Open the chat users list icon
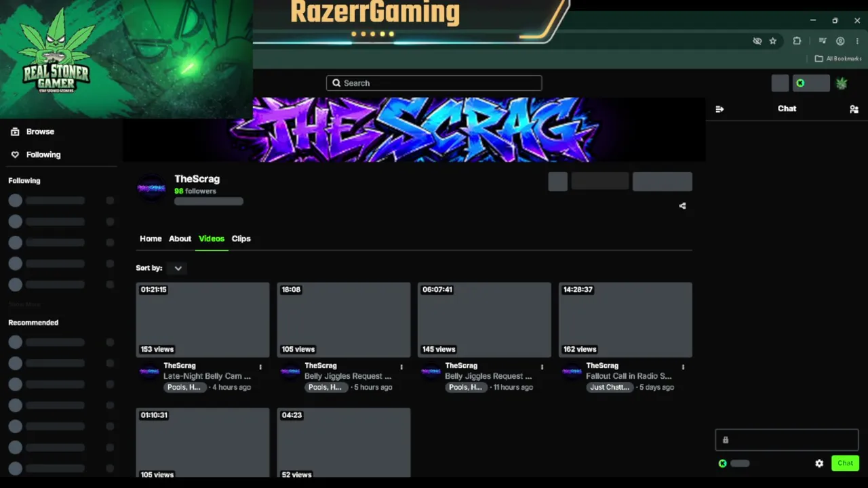 [854, 109]
